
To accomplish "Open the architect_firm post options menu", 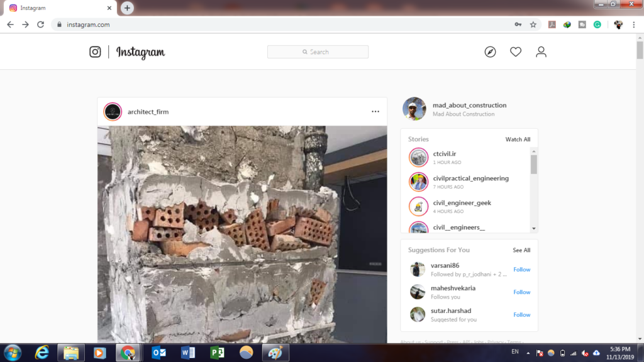I will tap(375, 112).
